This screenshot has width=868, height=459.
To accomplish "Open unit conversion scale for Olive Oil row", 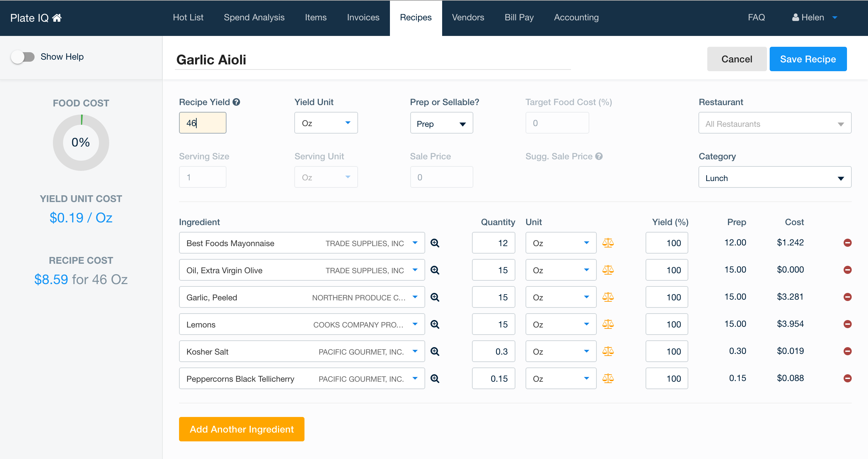I will click(608, 270).
